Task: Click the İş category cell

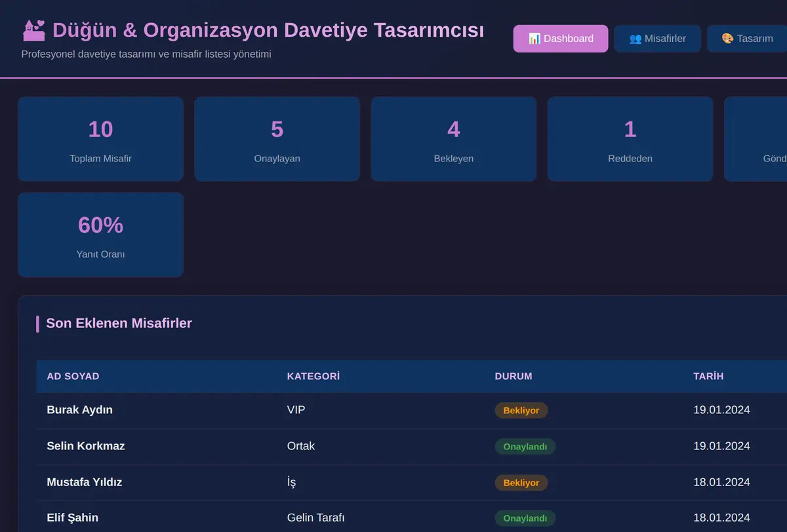Action: (x=291, y=482)
